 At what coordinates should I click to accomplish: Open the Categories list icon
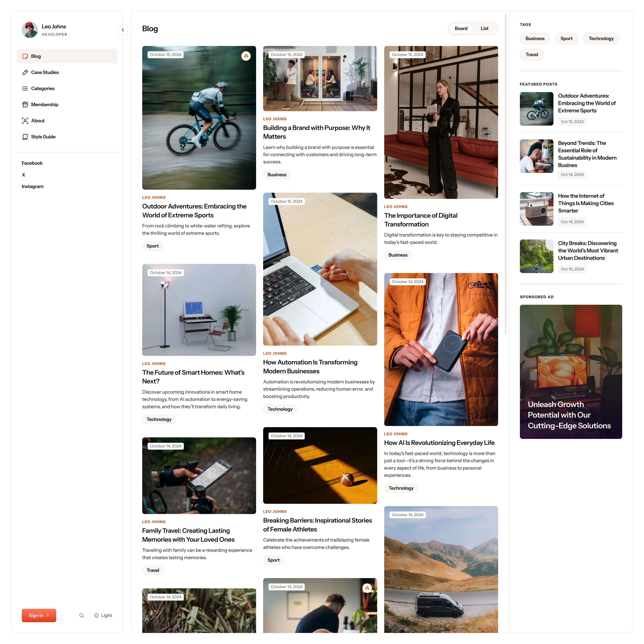25,88
